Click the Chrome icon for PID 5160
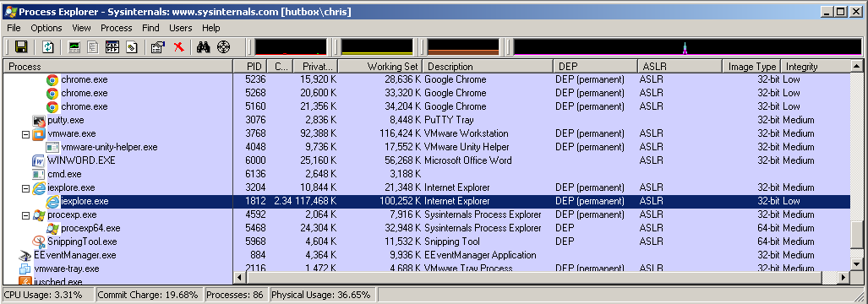 click(52, 106)
